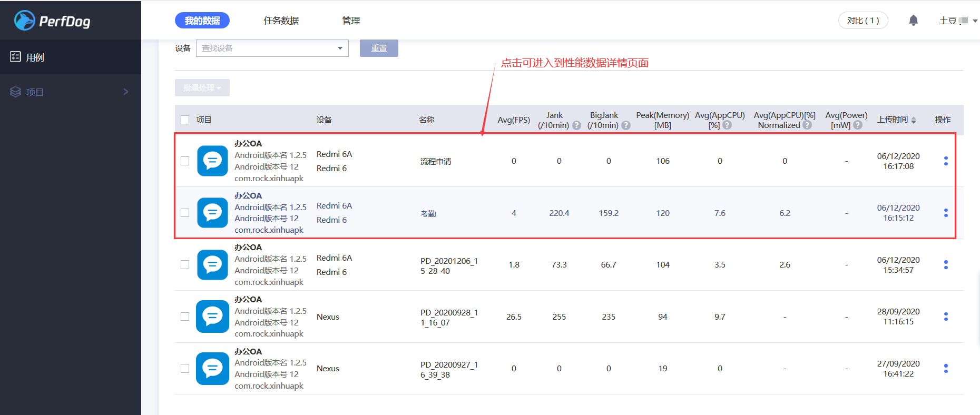This screenshot has height=415, width=980.
Task: Switch to the 任务数据 tab
Action: pyautogui.click(x=281, y=21)
